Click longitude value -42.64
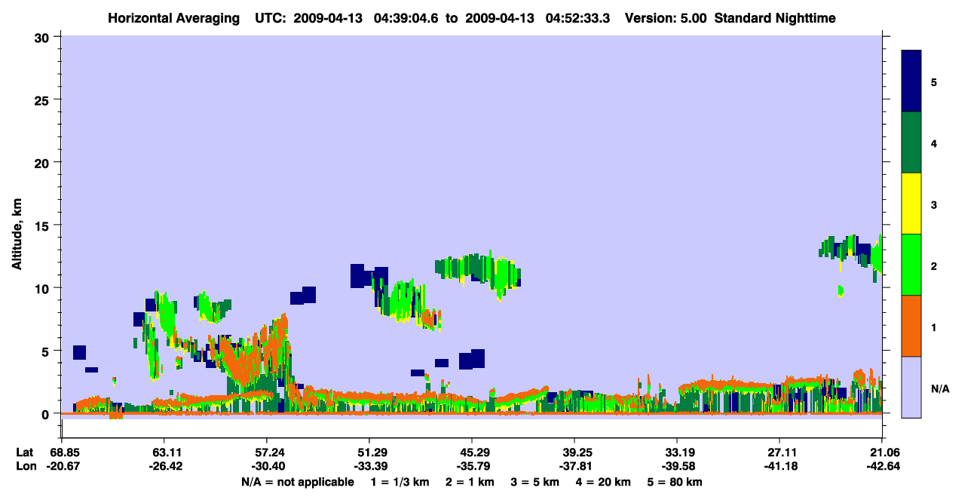The height and width of the screenshot is (503, 980). [x=882, y=466]
